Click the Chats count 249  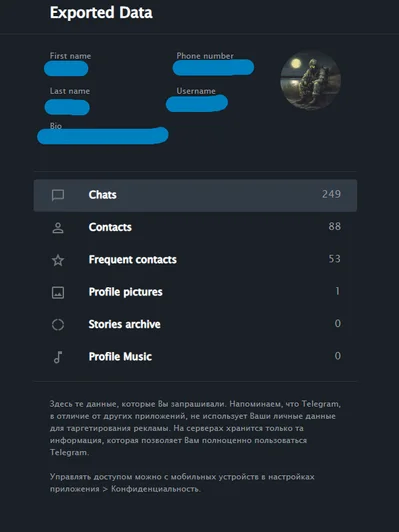(x=331, y=194)
